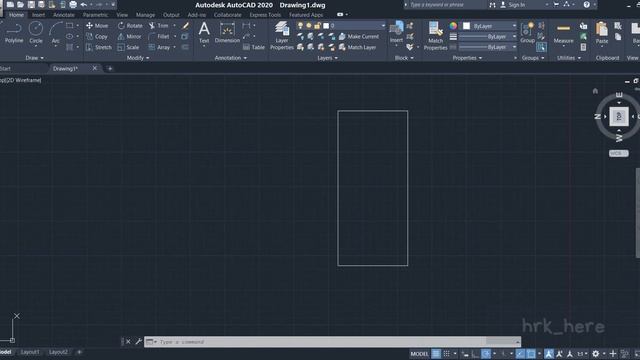640x360 pixels.
Task: Open the linetype ByLayer dropdown
Action: 488,47
